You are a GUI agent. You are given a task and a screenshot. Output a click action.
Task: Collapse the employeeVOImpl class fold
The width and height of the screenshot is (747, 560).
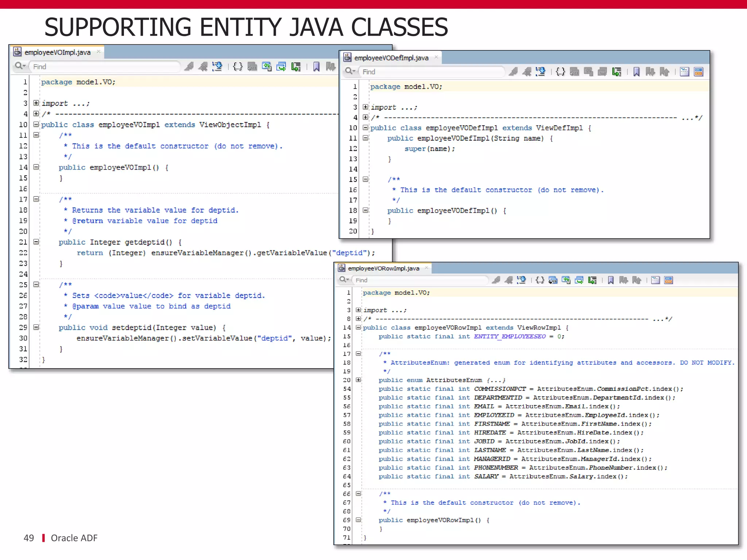pyautogui.click(x=36, y=124)
